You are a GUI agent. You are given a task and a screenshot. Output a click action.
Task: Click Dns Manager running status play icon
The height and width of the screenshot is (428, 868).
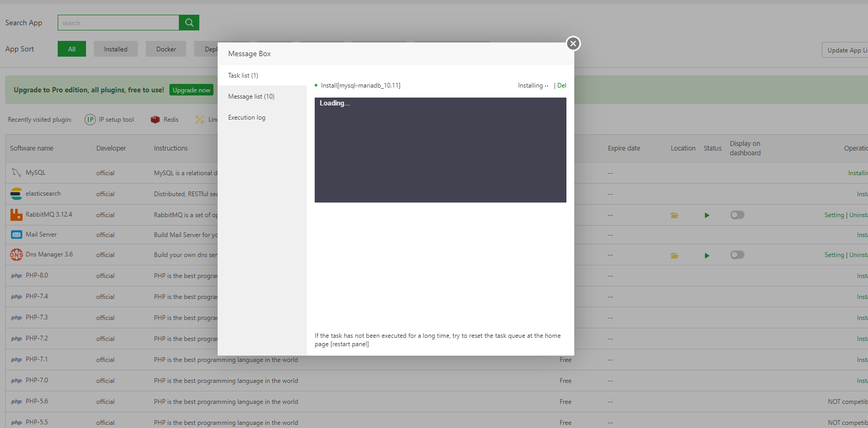click(707, 255)
